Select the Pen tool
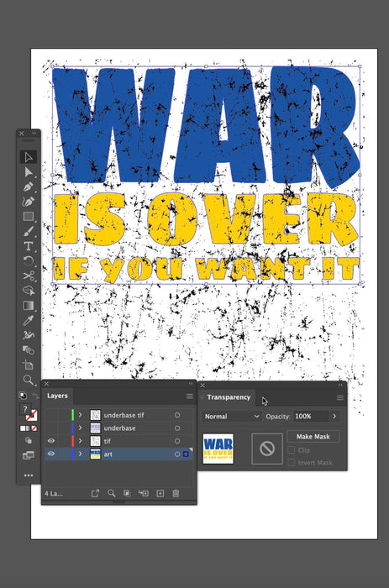Image resolution: width=389 pixels, height=588 pixels. (x=28, y=186)
